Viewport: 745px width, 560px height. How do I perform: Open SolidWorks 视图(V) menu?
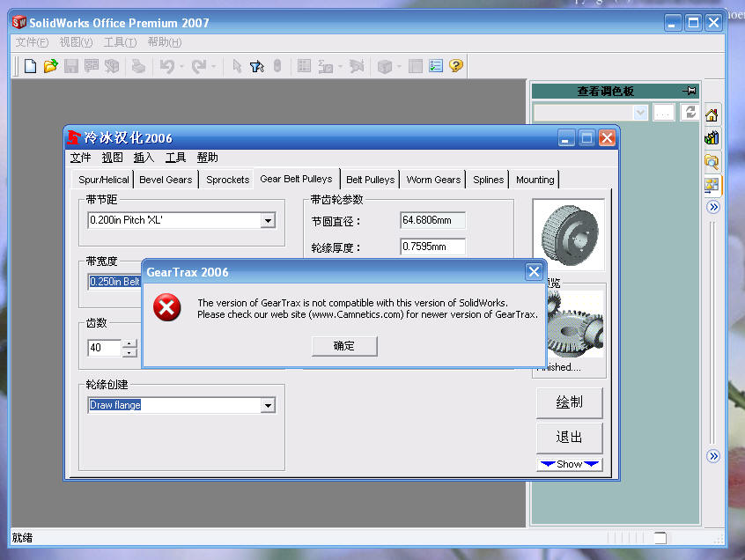pos(76,42)
